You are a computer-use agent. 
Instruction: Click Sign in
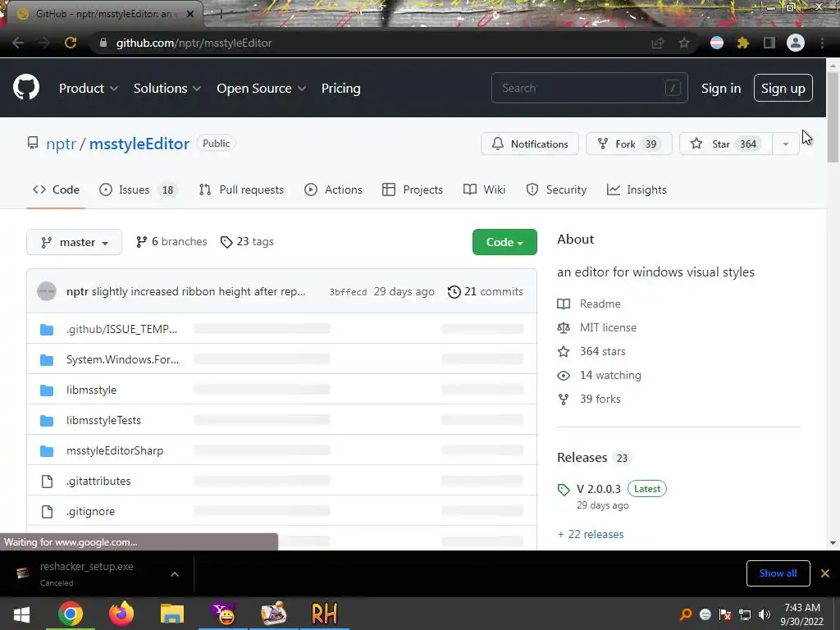point(721,89)
